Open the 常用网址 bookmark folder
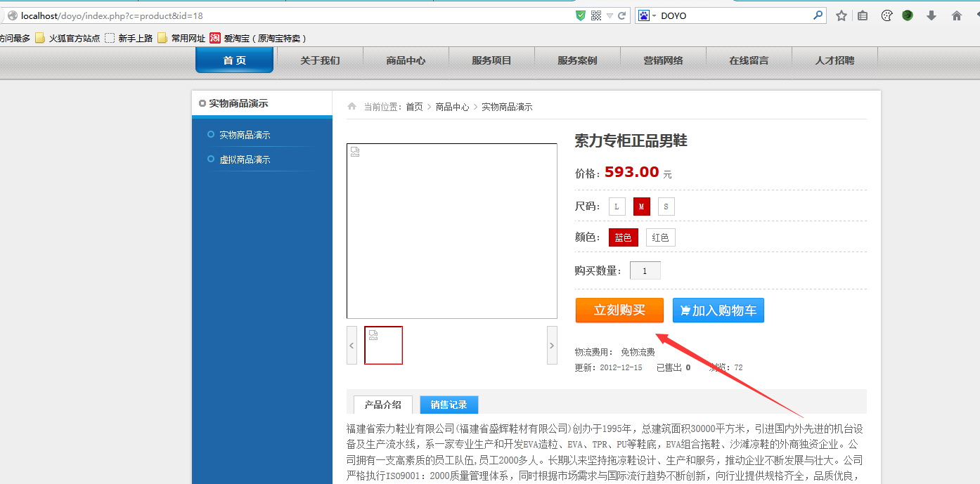 point(181,38)
